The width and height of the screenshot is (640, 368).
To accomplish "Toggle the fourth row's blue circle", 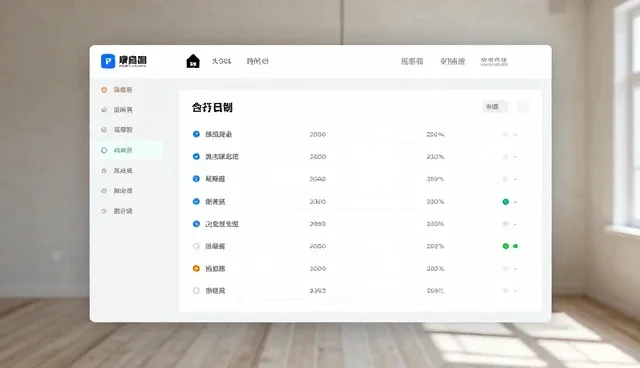I will tap(196, 201).
